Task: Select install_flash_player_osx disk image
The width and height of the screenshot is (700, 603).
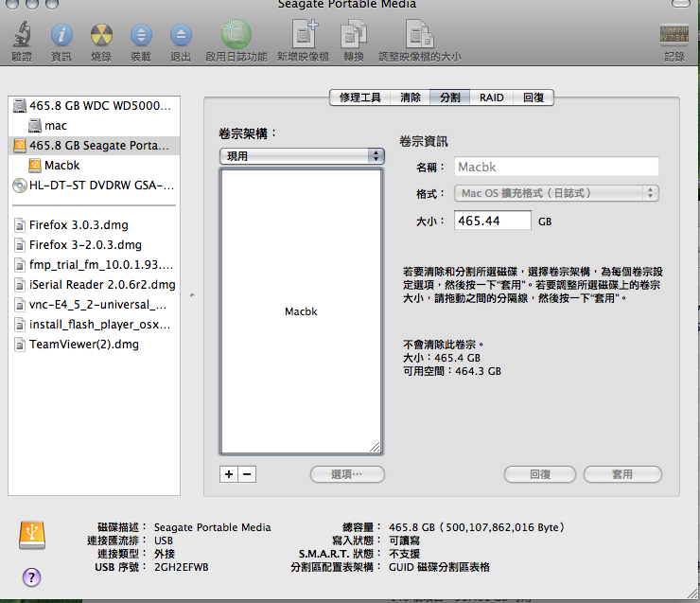Action: (x=94, y=325)
